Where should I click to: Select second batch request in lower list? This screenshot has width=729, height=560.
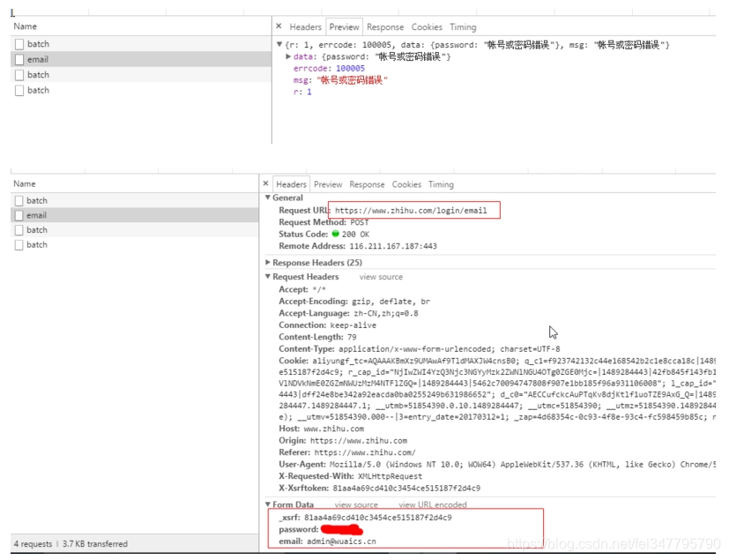tap(134, 230)
